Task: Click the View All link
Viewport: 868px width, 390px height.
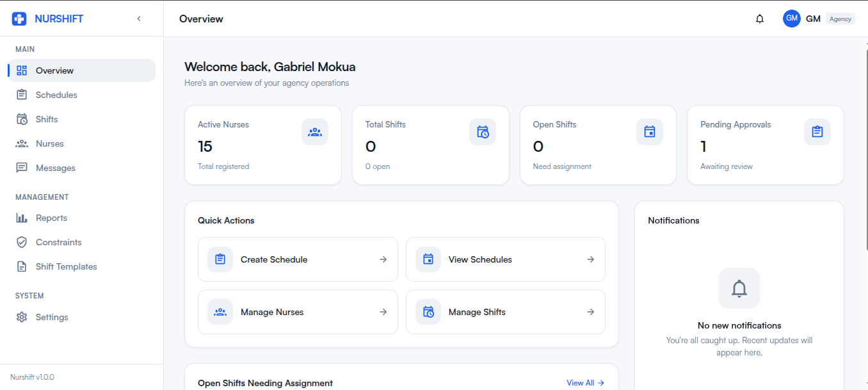Action: (x=584, y=383)
